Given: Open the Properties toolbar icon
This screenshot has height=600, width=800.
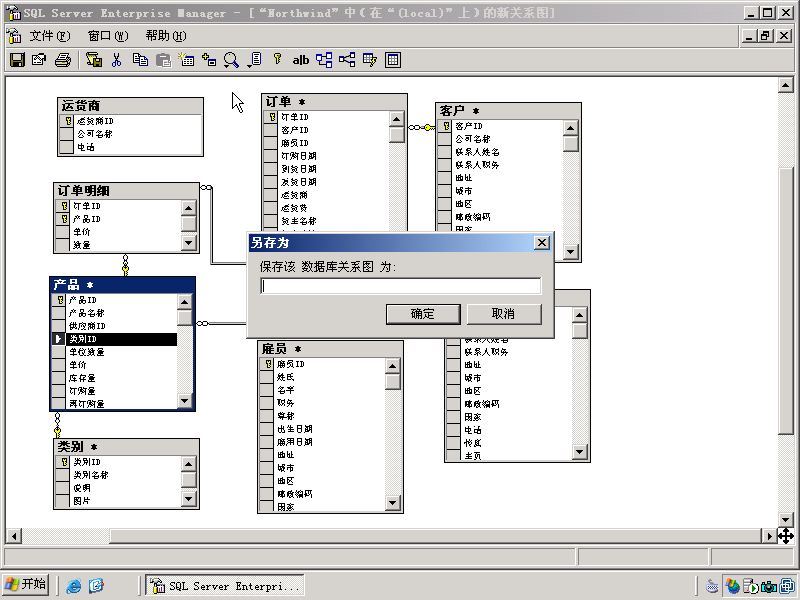Looking at the screenshot, I should tap(39, 60).
